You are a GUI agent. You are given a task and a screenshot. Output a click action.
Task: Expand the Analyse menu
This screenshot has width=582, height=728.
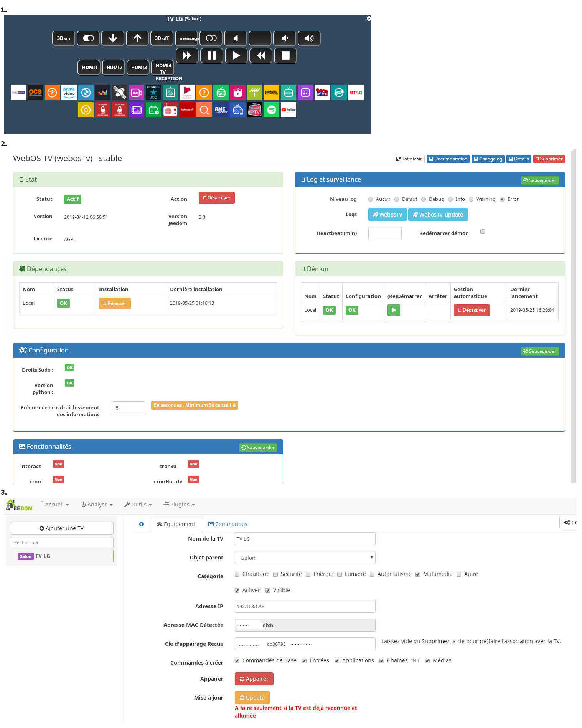point(97,505)
